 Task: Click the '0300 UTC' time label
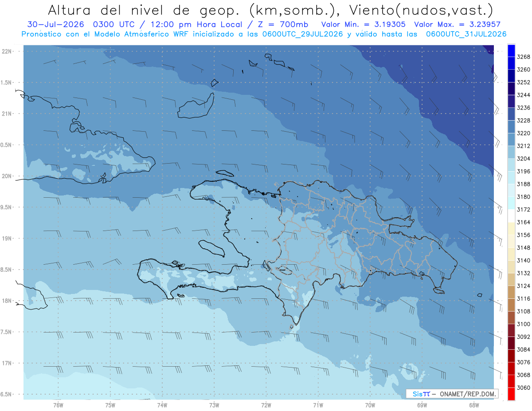[113, 25]
